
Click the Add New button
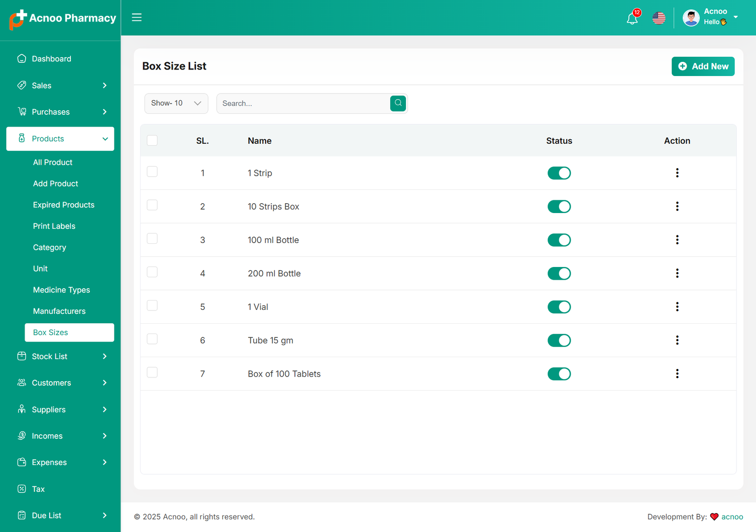click(x=703, y=67)
